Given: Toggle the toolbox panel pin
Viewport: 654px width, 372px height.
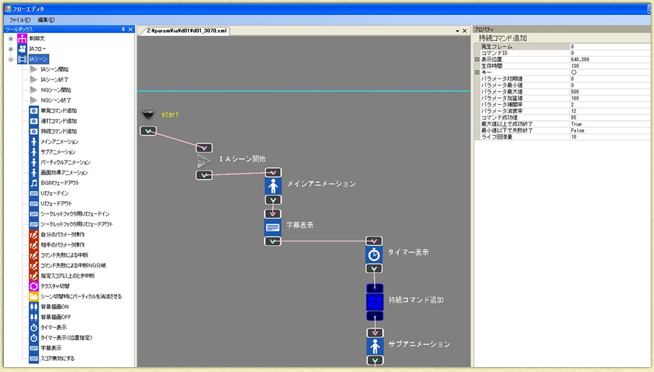Looking at the screenshot, I should 123,29.
